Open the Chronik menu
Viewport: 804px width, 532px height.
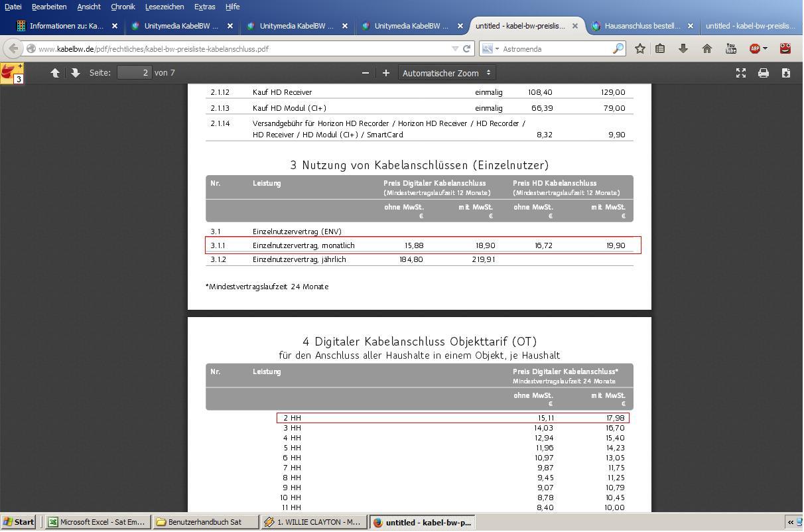[x=123, y=7]
